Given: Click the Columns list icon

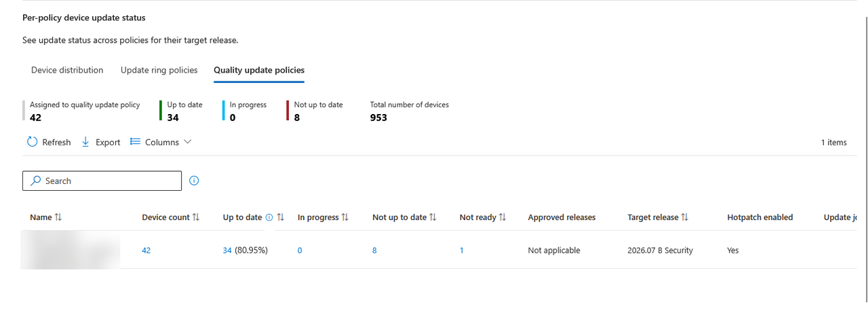Looking at the screenshot, I should (x=135, y=142).
